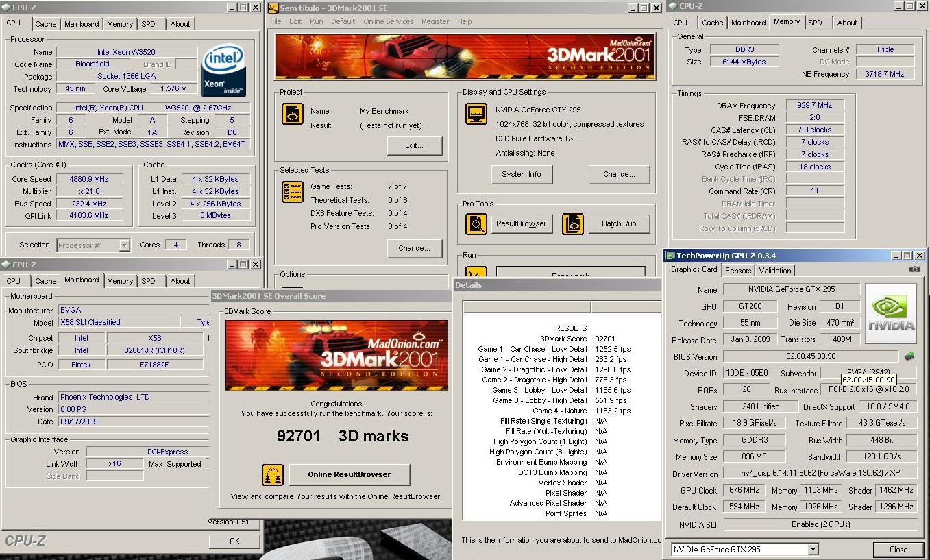Open the File menu in 3DMark

coord(276,21)
